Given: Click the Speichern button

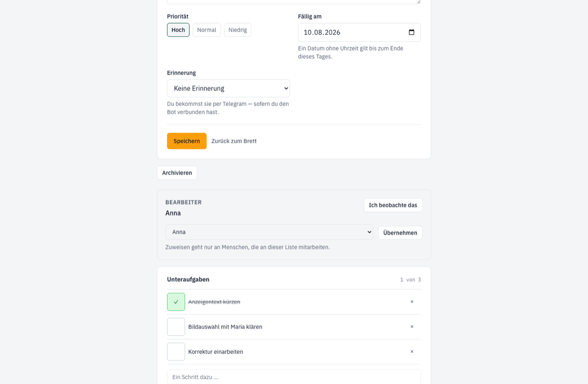Looking at the screenshot, I should (187, 141).
